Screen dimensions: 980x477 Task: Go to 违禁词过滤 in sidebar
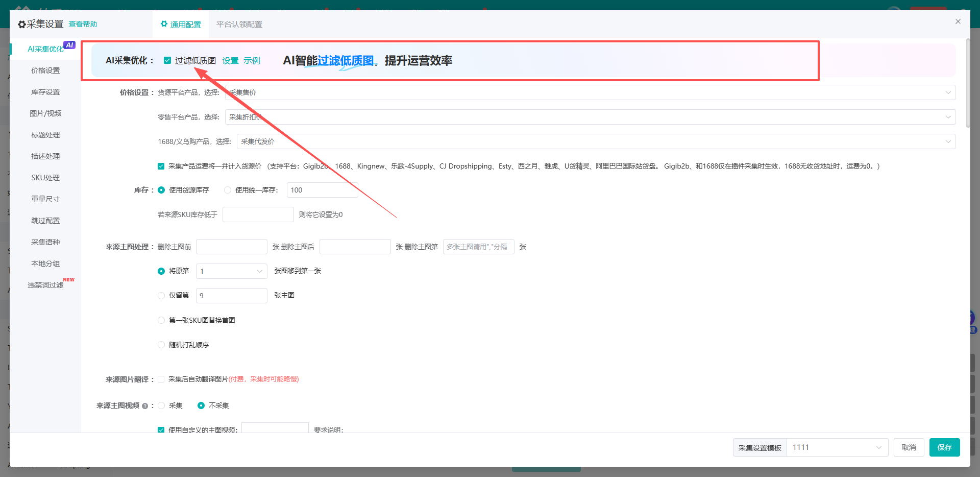[x=45, y=285]
